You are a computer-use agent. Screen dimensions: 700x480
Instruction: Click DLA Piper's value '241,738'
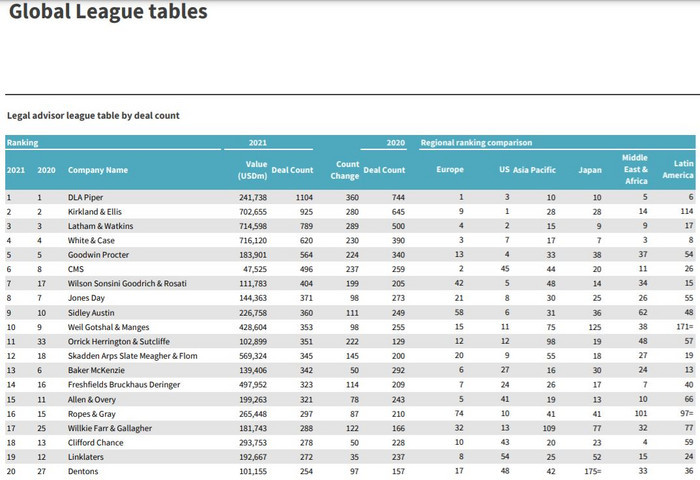pos(253,197)
